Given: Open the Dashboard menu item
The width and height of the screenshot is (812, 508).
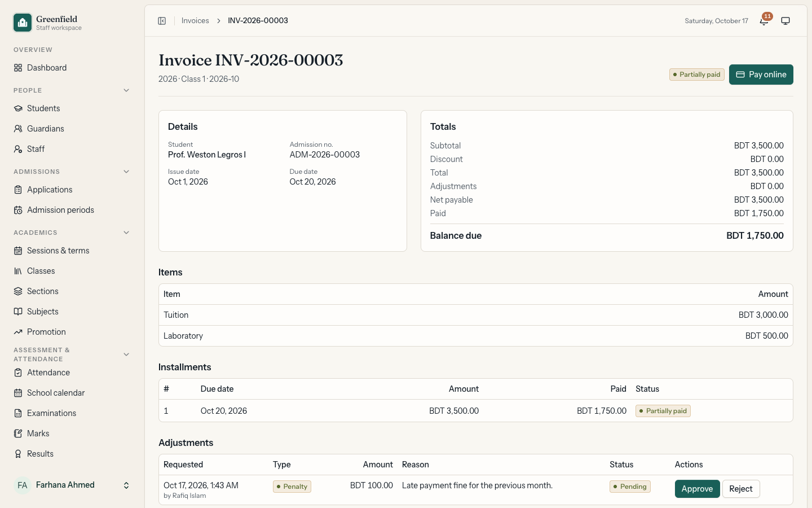Looking at the screenshot, I should [72, 68].
